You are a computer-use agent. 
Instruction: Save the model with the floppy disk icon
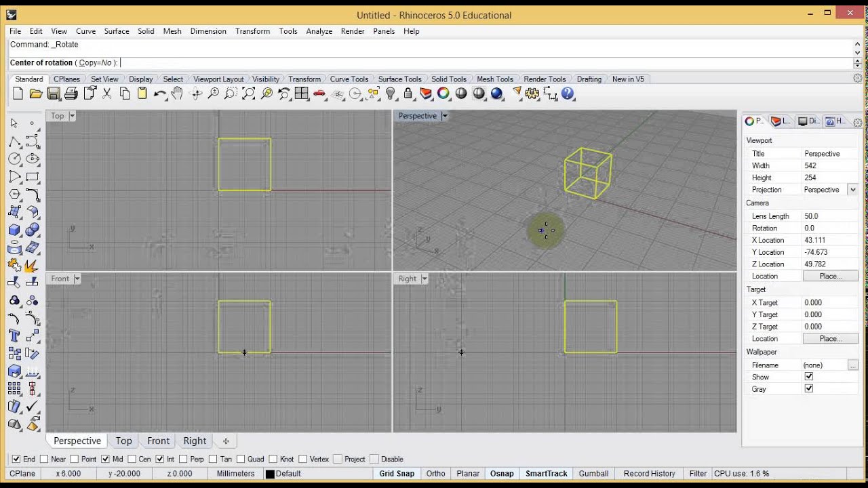tap(54, 94)
